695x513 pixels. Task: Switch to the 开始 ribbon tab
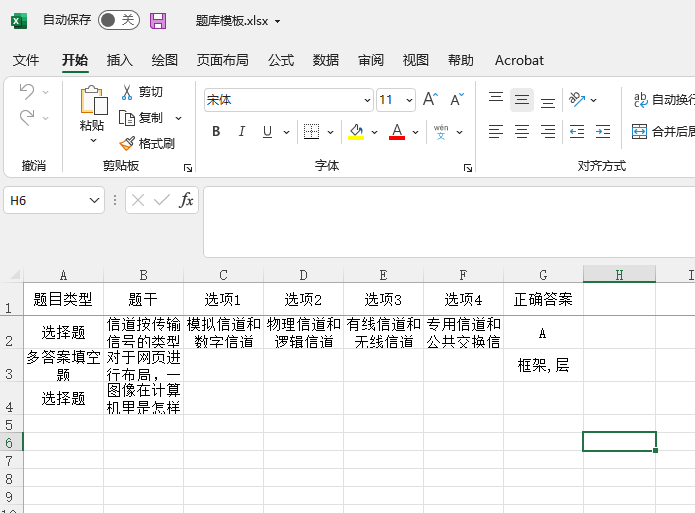coord(75,60)
